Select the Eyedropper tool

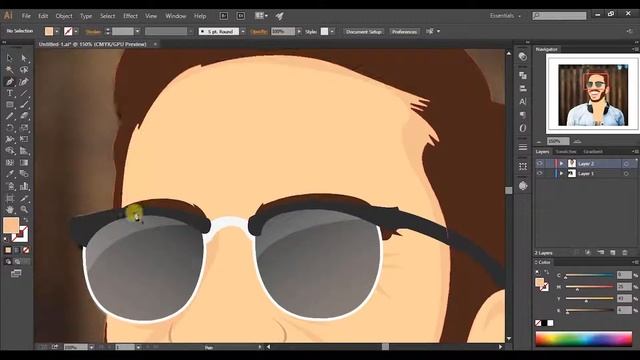(10, 174)
